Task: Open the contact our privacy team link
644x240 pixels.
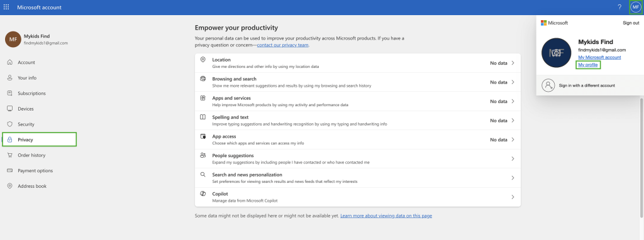Action: [x=282, y=45]
